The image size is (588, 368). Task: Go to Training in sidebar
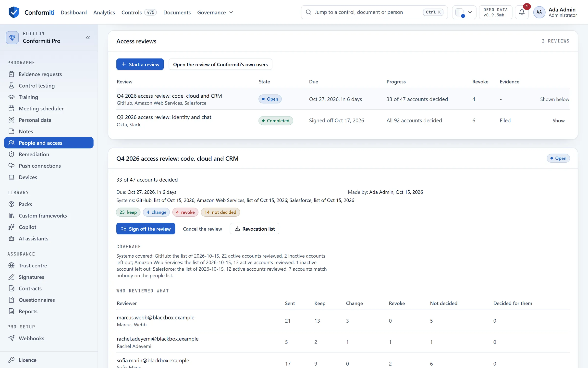[x=49, y=97]
